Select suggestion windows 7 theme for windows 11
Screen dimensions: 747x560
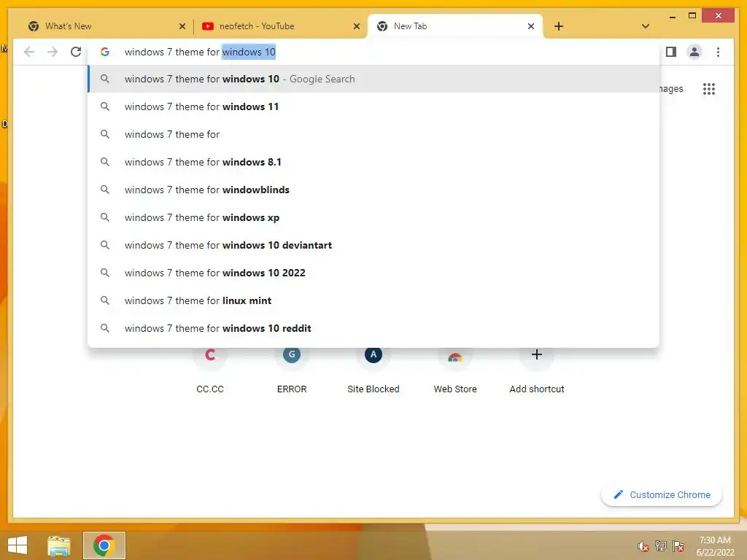point(374,106)
